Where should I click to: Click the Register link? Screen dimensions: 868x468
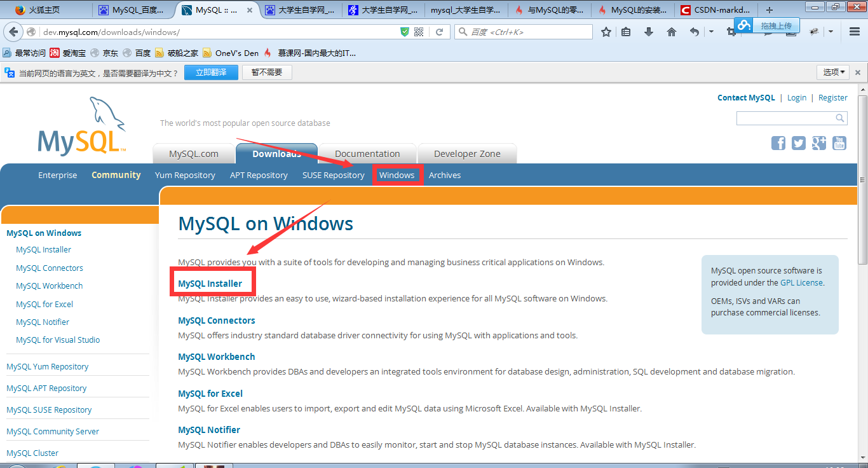(833, 97)
